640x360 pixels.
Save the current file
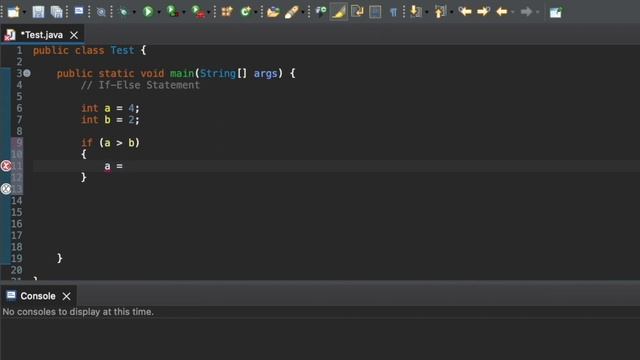click(38, 12)
